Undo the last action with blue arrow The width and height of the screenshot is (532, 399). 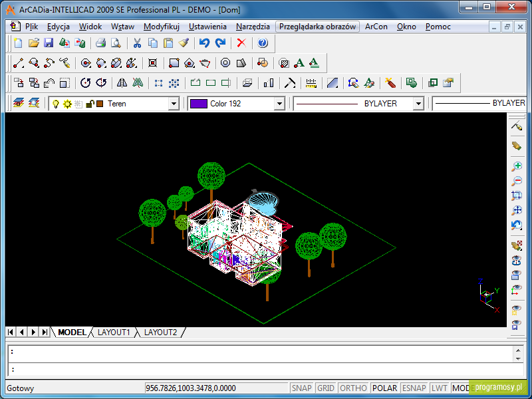(x=204, y=43)
